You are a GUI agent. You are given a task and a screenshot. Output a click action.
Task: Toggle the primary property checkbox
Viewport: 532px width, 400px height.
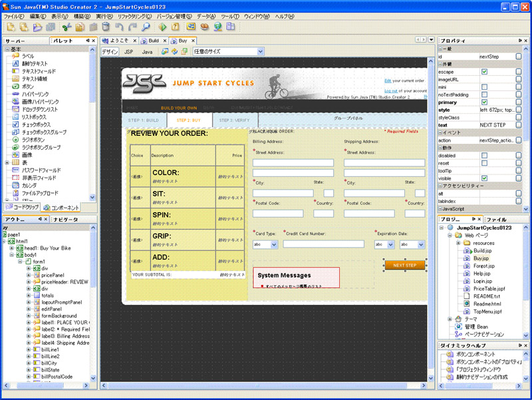click(x=485, y=102)
